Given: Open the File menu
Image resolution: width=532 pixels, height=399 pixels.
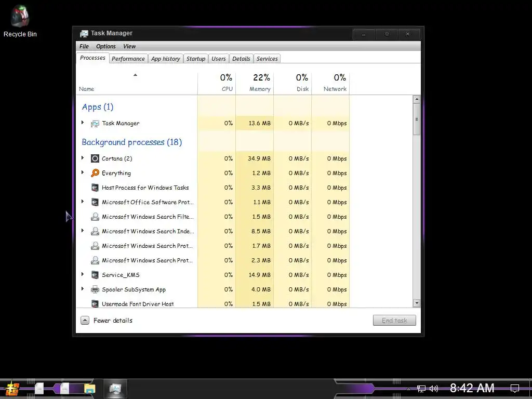Looking at the screenshot, I should [84, 46].
